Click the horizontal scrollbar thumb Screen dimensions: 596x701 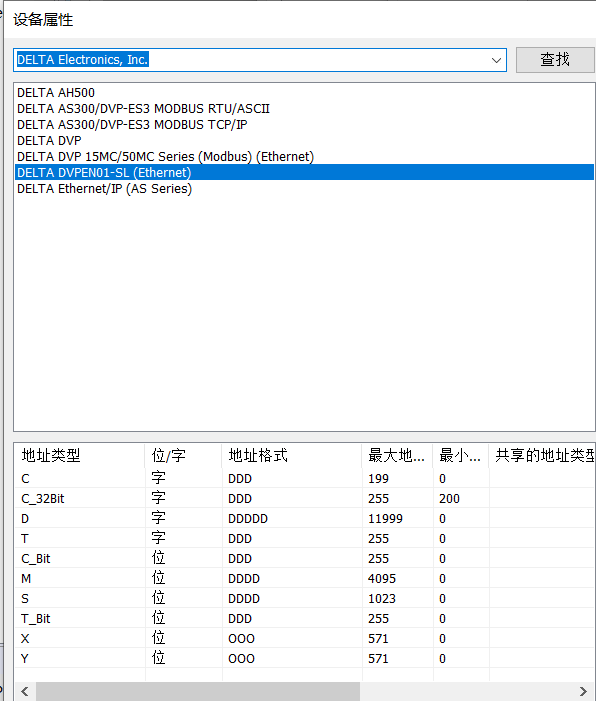(x=198, y=691)
